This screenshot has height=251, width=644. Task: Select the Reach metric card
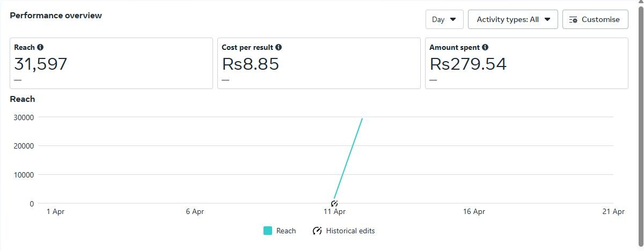112,63
